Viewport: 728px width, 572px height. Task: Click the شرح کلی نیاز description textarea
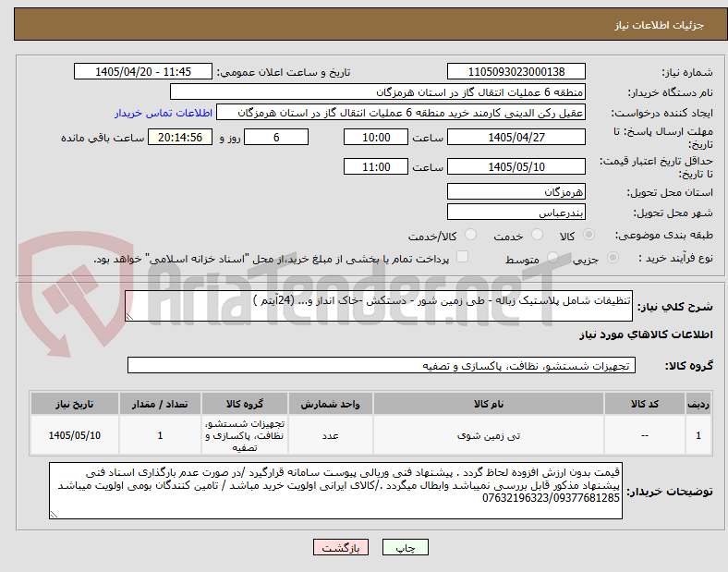click(379, 306)
